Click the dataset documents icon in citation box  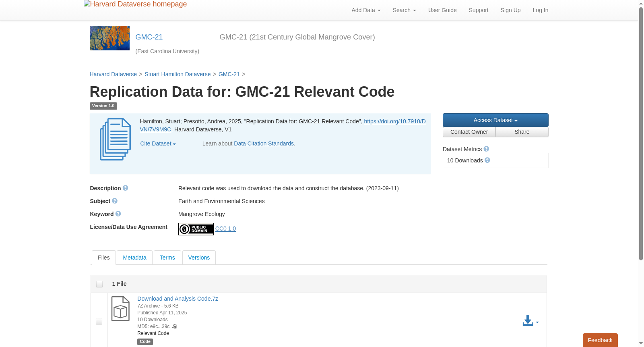tap(116, 139)
